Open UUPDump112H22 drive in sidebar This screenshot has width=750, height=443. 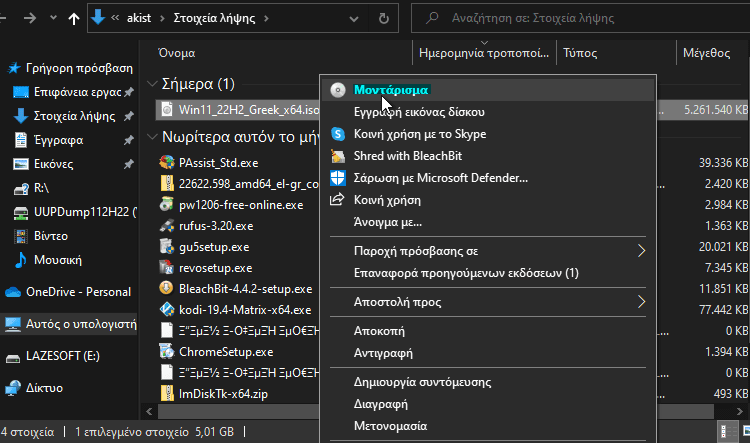pyautogui.click(x=85, y=212)
